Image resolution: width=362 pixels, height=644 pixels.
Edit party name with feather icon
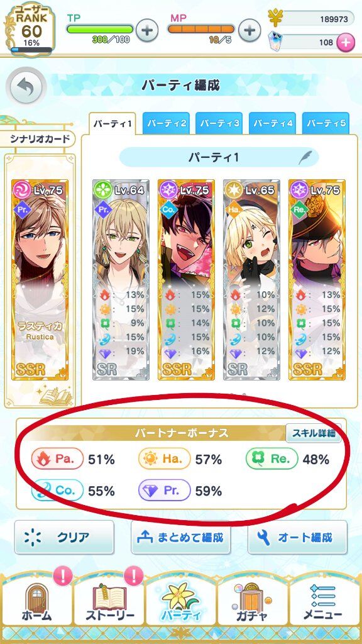[305, 158]
